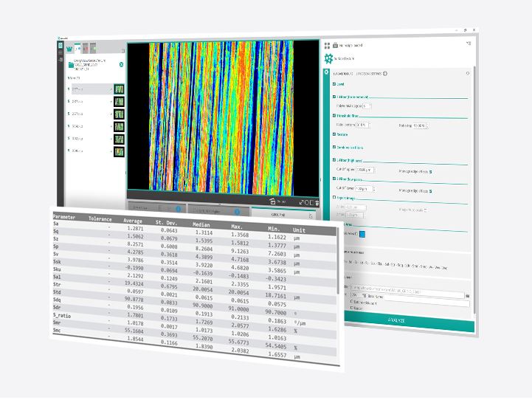Toggle the Filter form removal checkbox
The width and height of the screenshot is (532, 400).
pos(334,97)
